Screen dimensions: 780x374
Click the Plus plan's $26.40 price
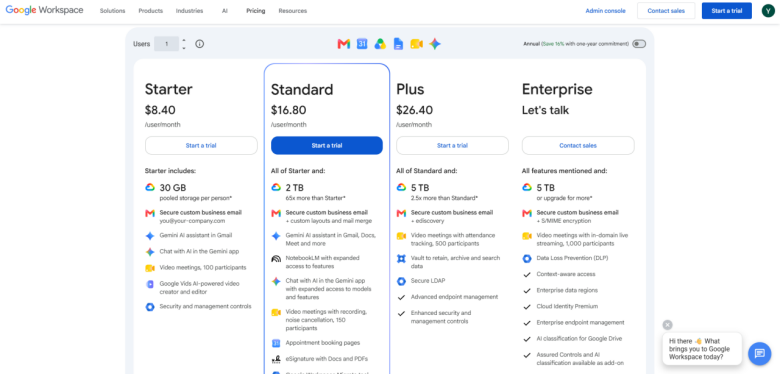[414, 110]
